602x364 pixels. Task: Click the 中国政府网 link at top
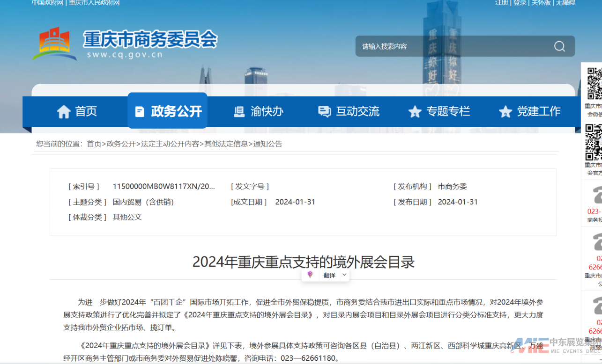47,3
